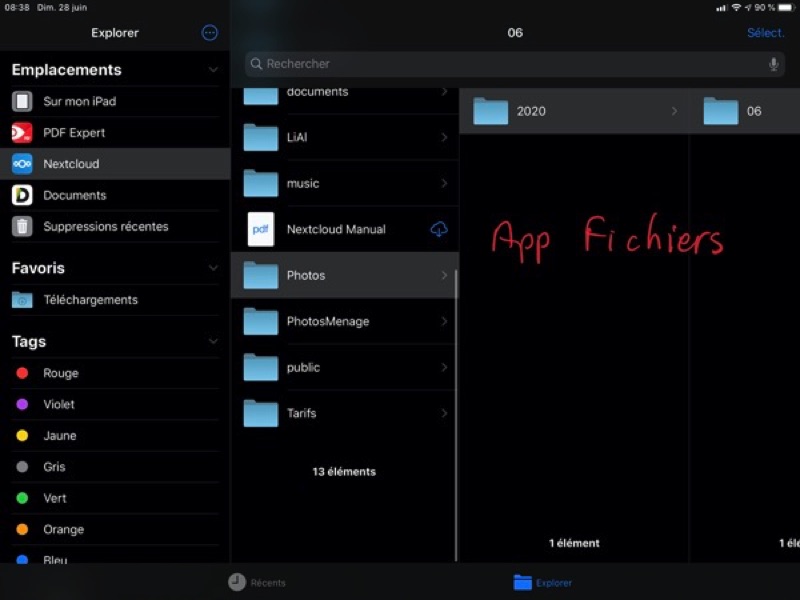Download Nextcloud Manual via cloud icon

pyautogui.click(x=438, y=230)
